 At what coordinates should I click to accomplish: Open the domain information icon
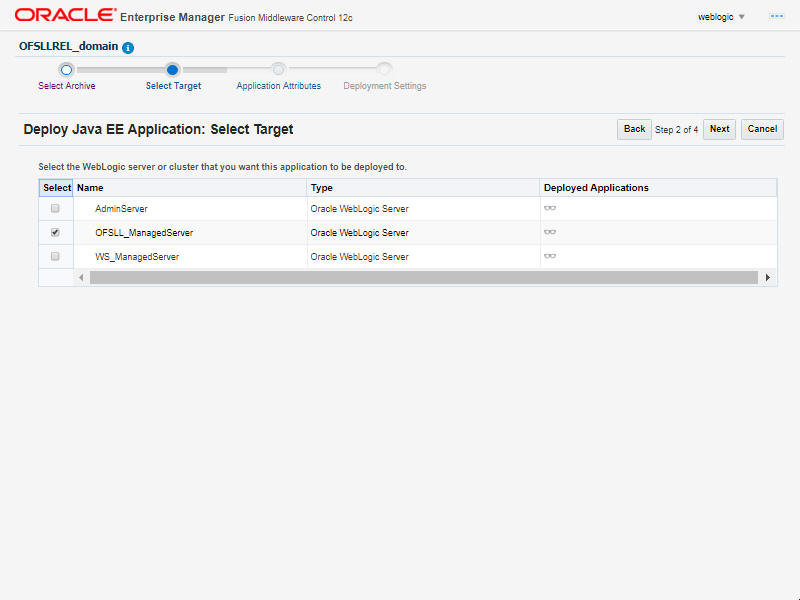point(128,48)
